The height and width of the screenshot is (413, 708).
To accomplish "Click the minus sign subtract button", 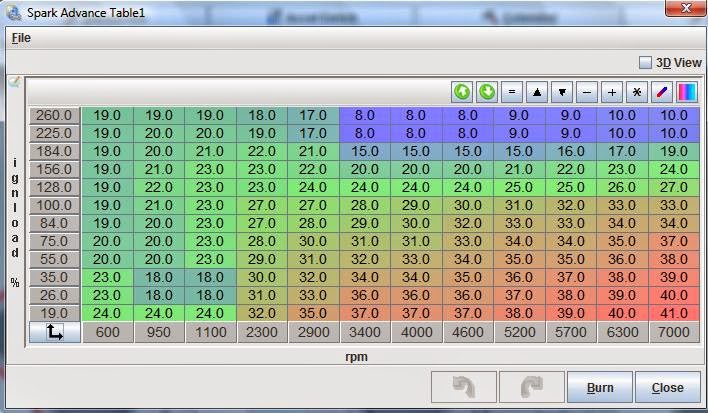I will click(587, 92).
